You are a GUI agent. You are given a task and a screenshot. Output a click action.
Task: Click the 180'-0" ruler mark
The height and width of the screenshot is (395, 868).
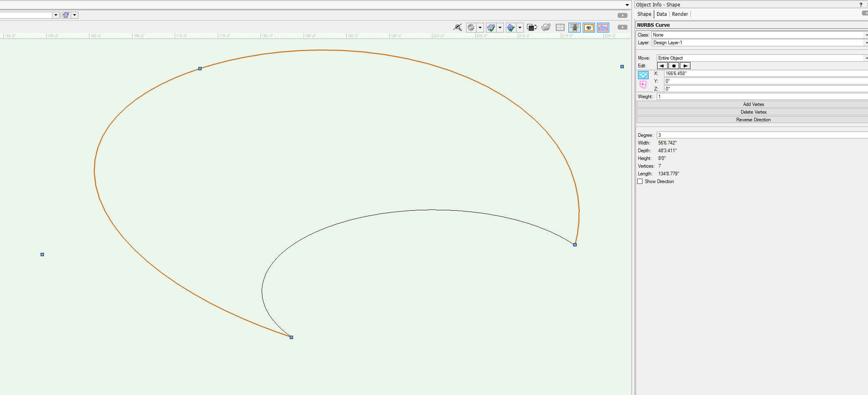pos(267,36)
